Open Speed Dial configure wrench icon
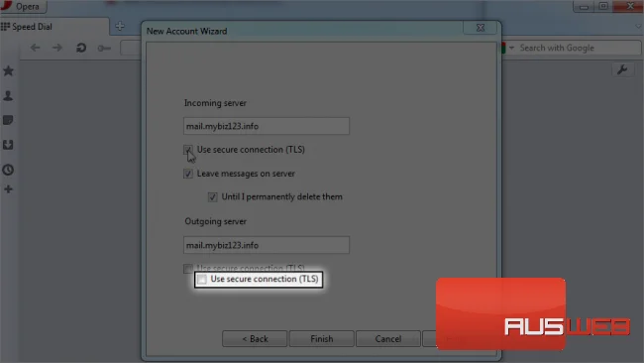This screenshot has width=644, height=363. pos(622,69)
